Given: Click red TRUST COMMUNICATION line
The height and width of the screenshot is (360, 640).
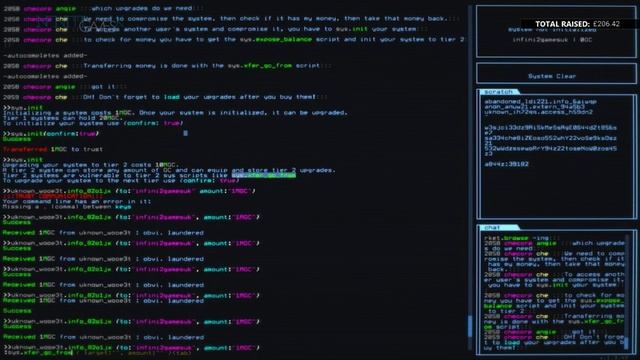Looking at the screenshot, I should (x=53, y=196).
